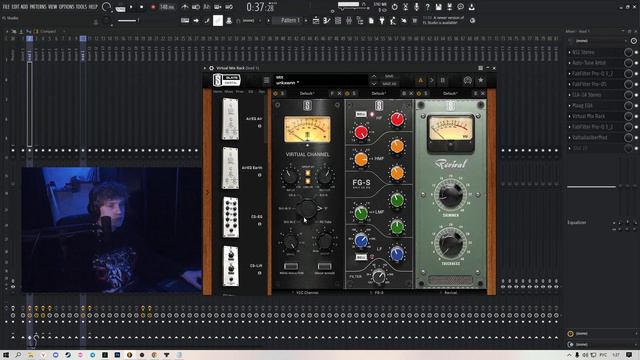The height and width of the screenshot is (360, 640).
Task: Go to next preset with down chevron
Action: [373, 84]
